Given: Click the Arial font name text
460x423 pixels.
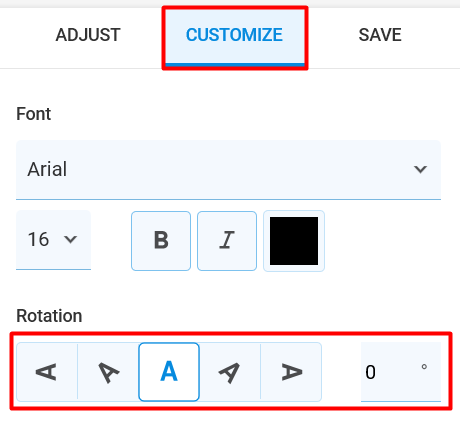Looking at the screenshot, I should coord(47,169).
